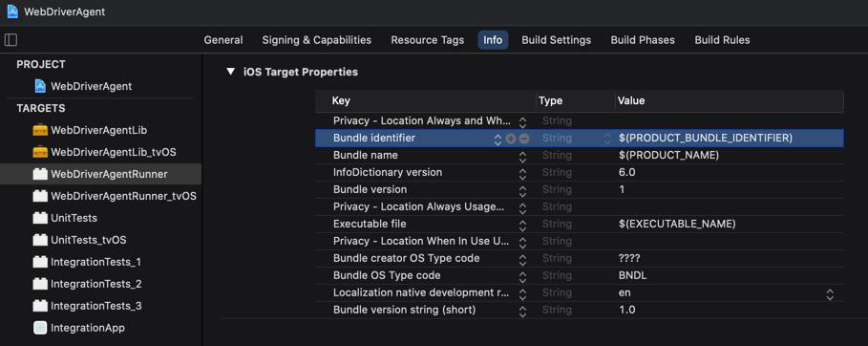The image size is (868, 346).
Task: Click the Bundle version value field
Action: [x=728, y=189]
